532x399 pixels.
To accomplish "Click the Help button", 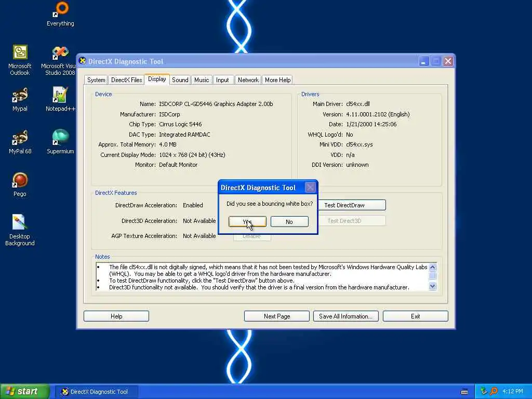I will pyautogui.click(x=116, y=316).
